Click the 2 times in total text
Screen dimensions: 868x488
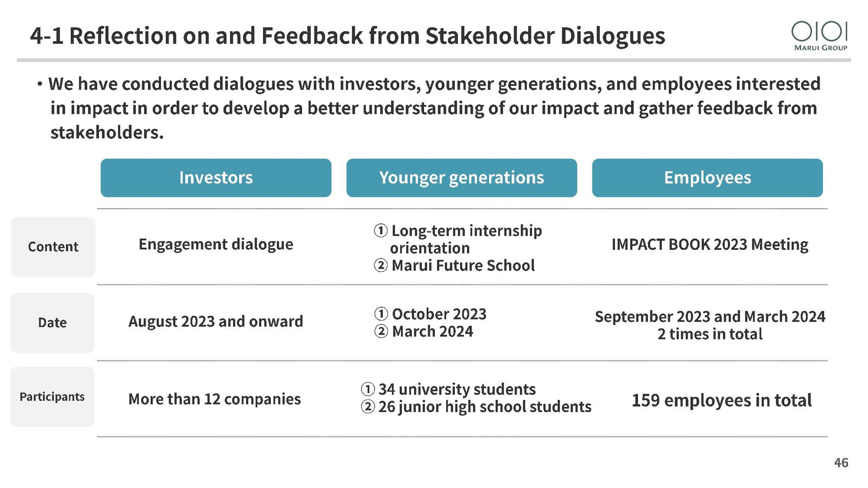[710, 334]
